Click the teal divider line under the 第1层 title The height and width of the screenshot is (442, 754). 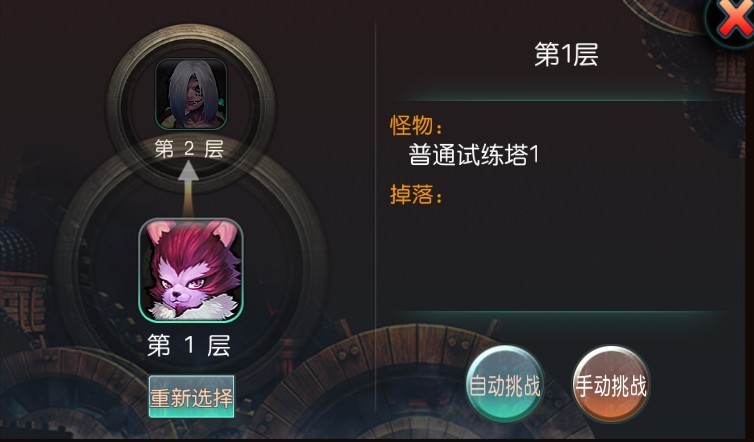560,100
